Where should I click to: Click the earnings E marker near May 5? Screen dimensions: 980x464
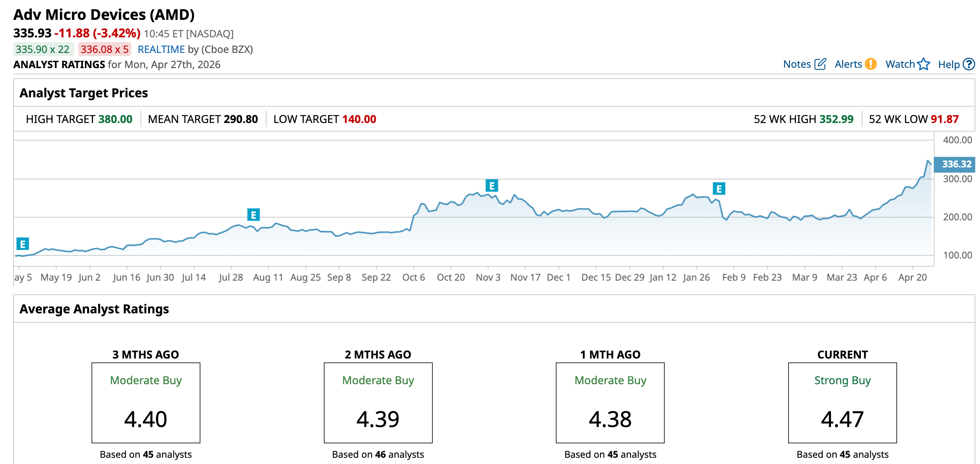pos(23,244)
